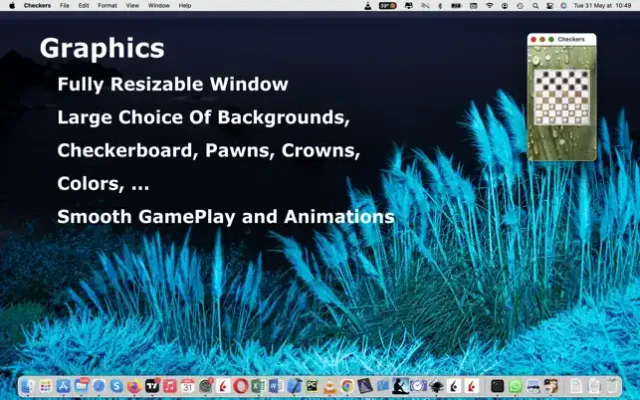Open the Window menu
The image size is (640, 400).
click(158, 5)
